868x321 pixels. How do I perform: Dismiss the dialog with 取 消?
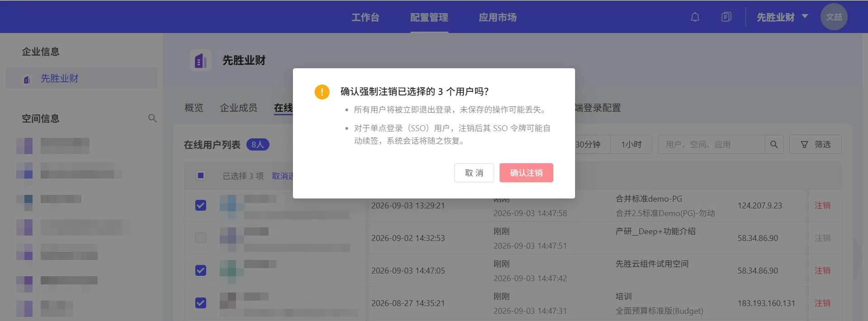pos(474,173)
